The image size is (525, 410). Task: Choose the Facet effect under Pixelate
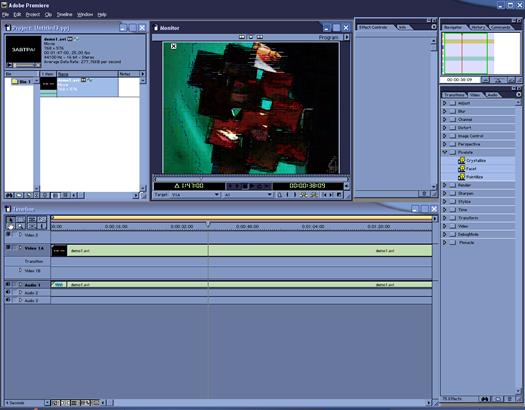coord(471,169)
